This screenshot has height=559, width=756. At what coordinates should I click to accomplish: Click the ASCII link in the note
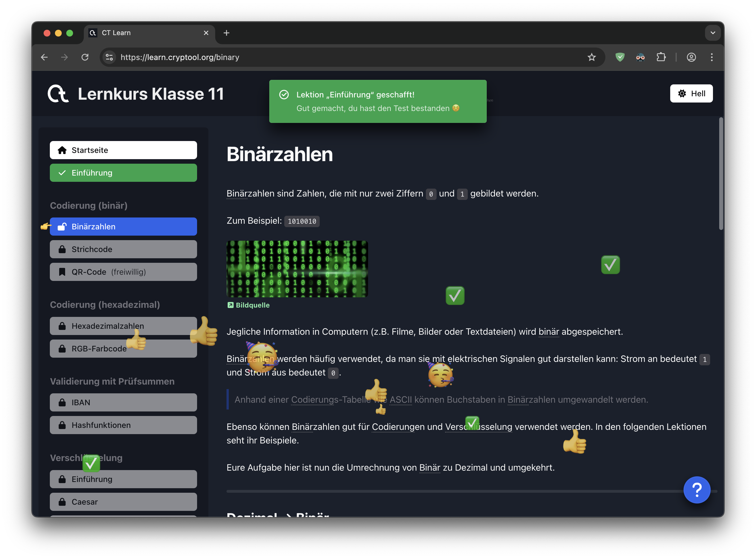click(x=400, y=400)
